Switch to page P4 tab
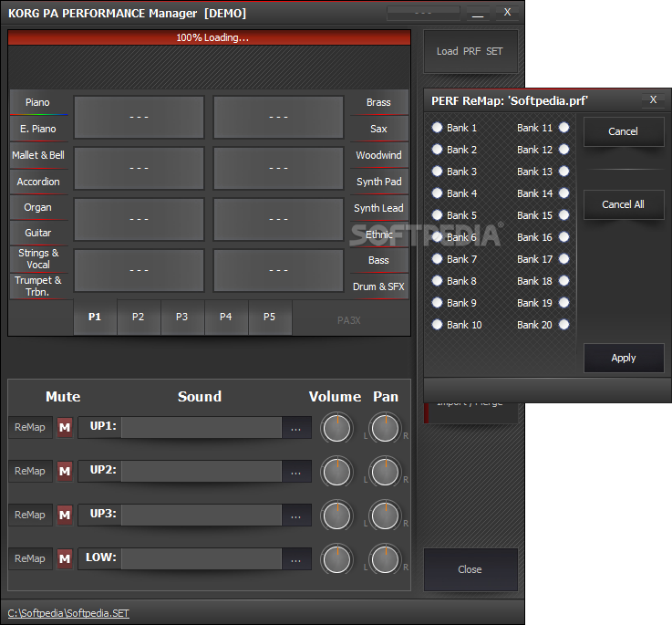The height and width of the screenshot is (625, 672). coord(226,317)
